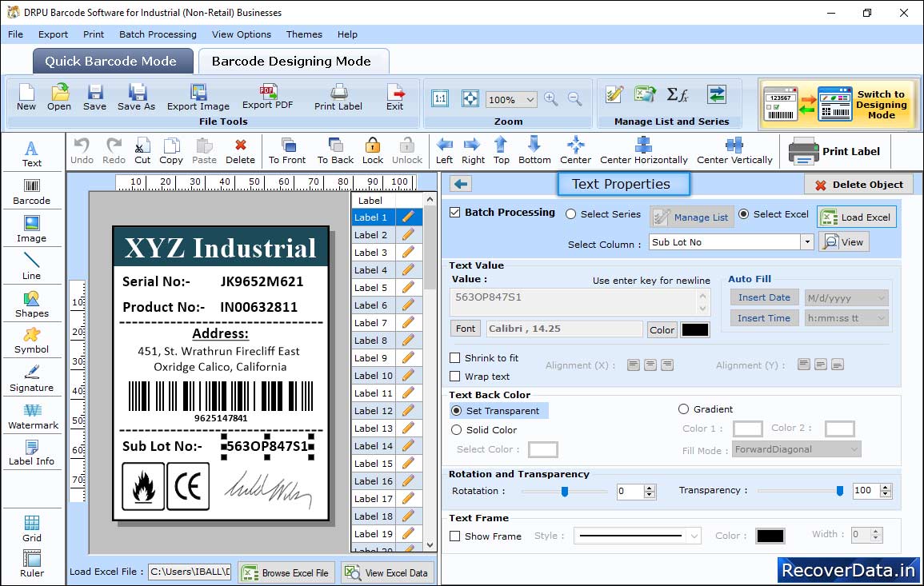Screen dimensions: 924x586
Task: Click the black text Color swatch
Action: click(x=694, y=330)
